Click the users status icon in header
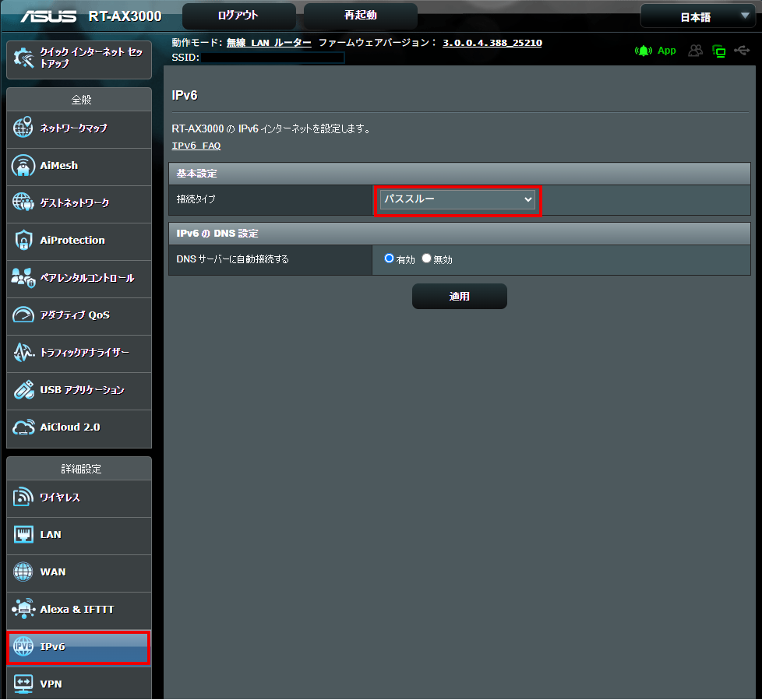 (x=696, y=51)
